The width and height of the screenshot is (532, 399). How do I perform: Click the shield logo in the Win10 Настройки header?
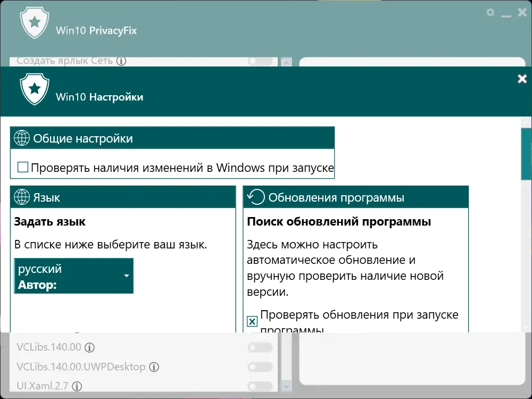pos(34,89)
